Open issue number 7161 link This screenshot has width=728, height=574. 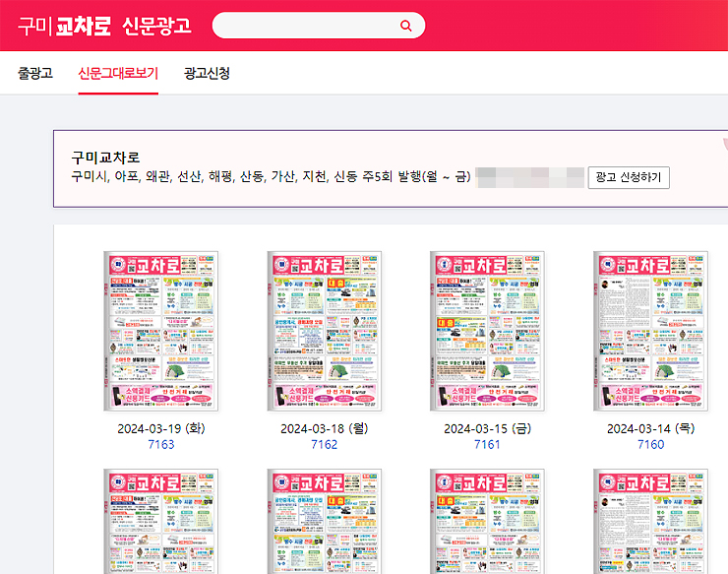tap(487, 445)
